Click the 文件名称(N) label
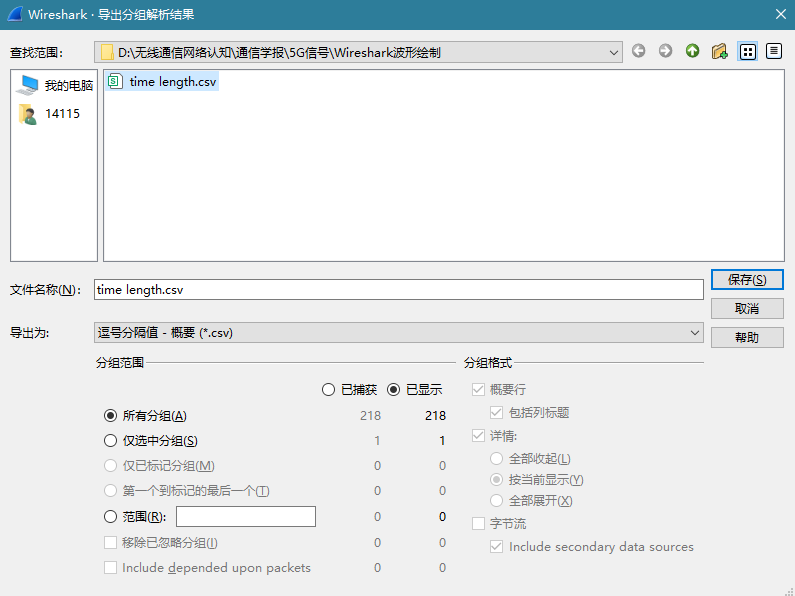This screenshot has height=596, width=795. click(x=45, y=290)
